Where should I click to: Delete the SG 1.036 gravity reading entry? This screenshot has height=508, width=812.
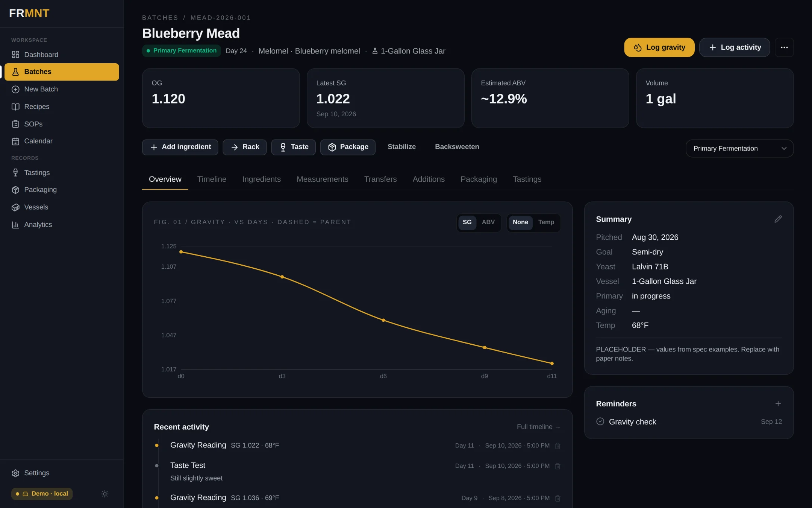point(558,499)
